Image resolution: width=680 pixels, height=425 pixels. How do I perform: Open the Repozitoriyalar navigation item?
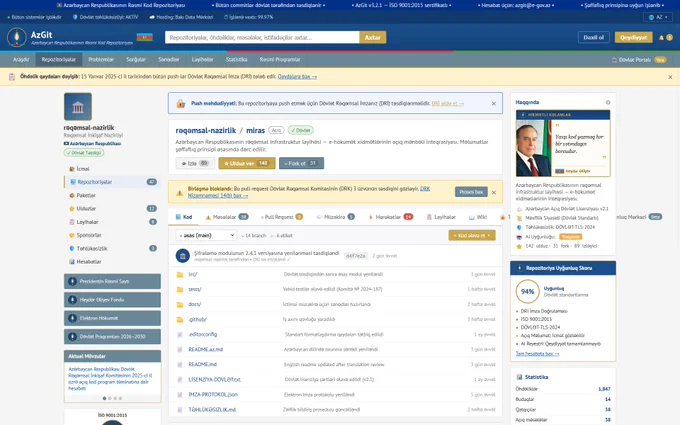click(59, 59)
